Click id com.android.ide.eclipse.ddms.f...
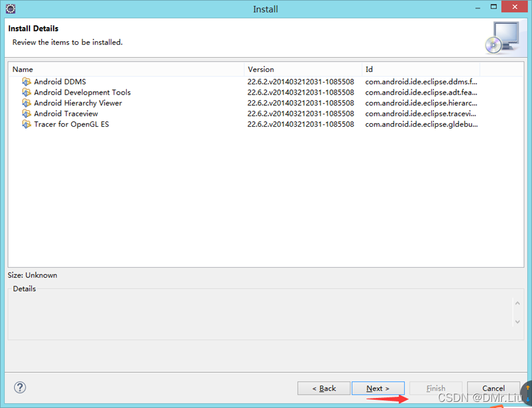Viewport: 532px width, 408px height. 421,82
